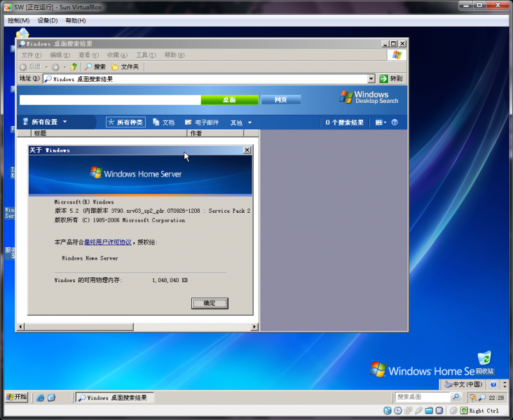Viewport: 513px width, 420px height.
Task: Click the green 转到 Go button
Action: (x=391, y=78)
